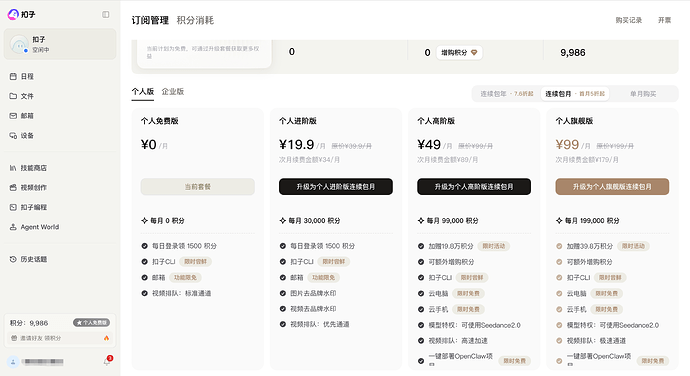Click 邀请好友 领积分 banner
Image resolution: width=690 pixels, height=376 pixels.
(x=60, y=338)
